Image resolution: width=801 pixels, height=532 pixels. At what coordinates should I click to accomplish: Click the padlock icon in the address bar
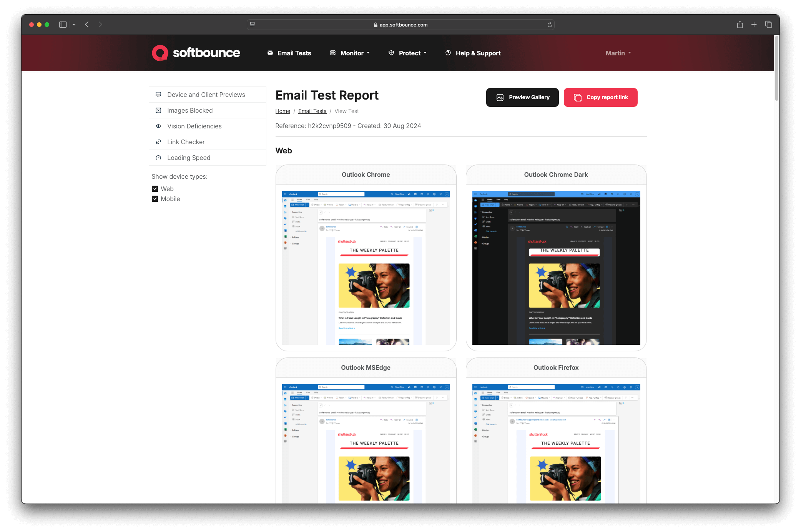(x=376, y=25)
